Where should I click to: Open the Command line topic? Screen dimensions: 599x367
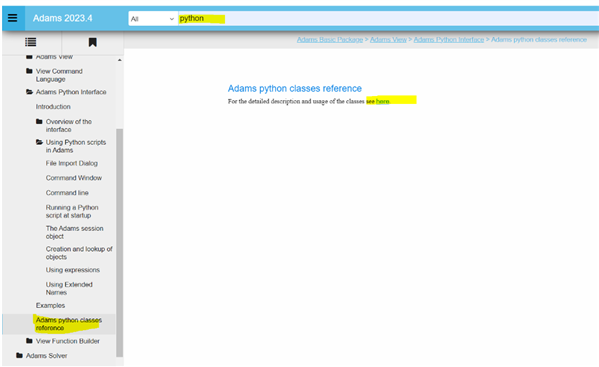click(x=67, y=193)
